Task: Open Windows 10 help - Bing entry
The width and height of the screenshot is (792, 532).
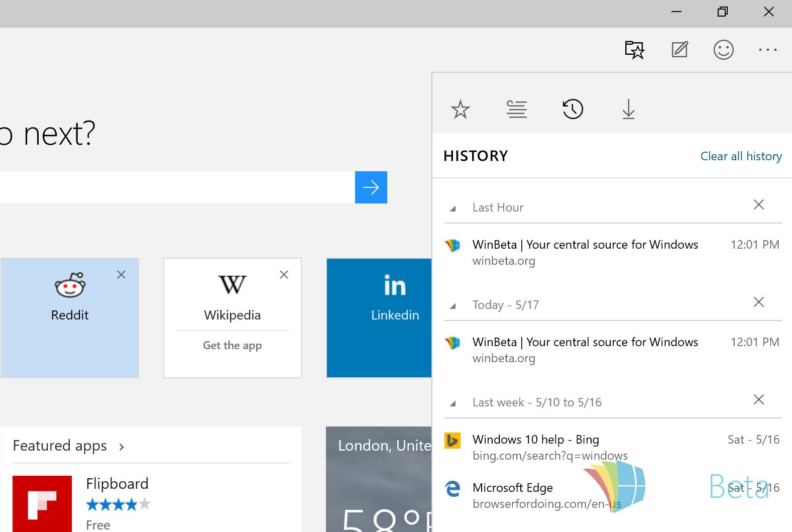Action: [612, 447]
